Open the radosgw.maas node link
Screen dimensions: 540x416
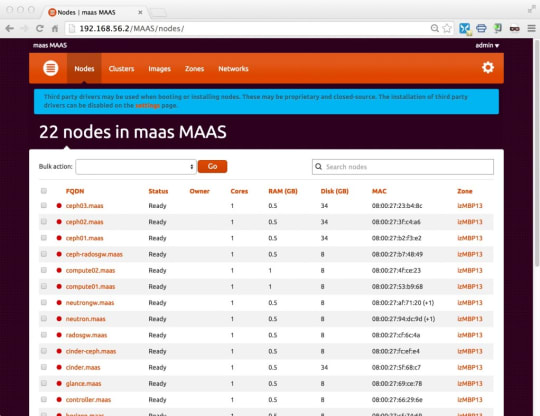click(x=86, y=335)
